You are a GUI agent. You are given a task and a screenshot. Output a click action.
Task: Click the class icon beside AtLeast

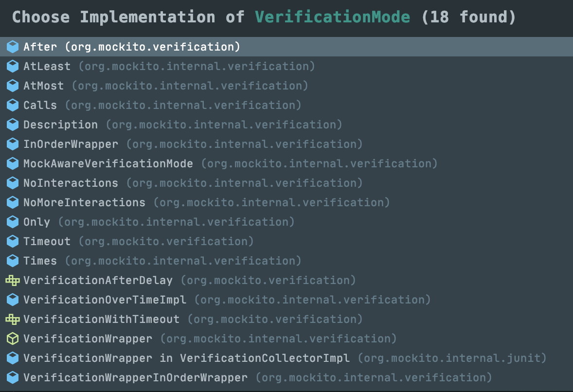pos(13,66)
